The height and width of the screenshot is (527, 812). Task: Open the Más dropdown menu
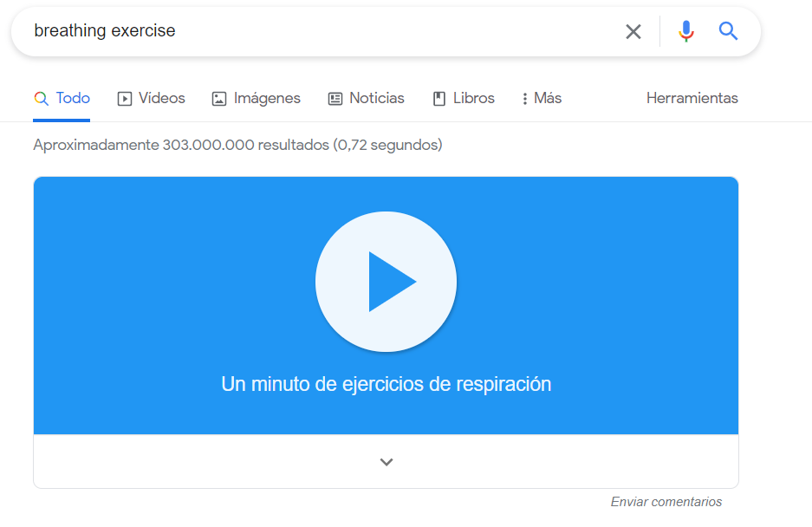(x=541, y=99)
